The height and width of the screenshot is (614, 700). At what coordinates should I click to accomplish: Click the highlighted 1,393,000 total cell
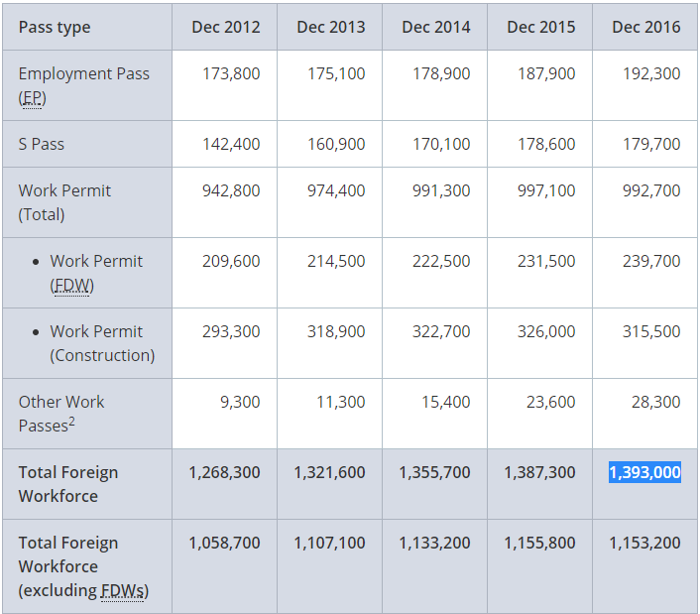point(644,472)
